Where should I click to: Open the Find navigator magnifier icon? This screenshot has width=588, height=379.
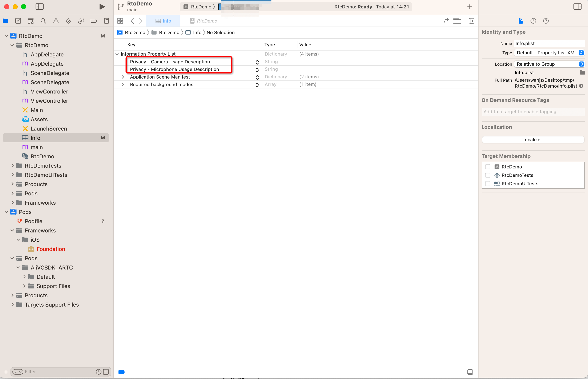pyautogui.click(x=43, y=21)
